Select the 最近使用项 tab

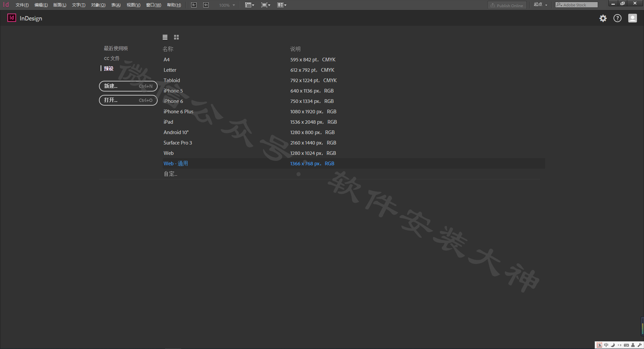coord(116,48)
